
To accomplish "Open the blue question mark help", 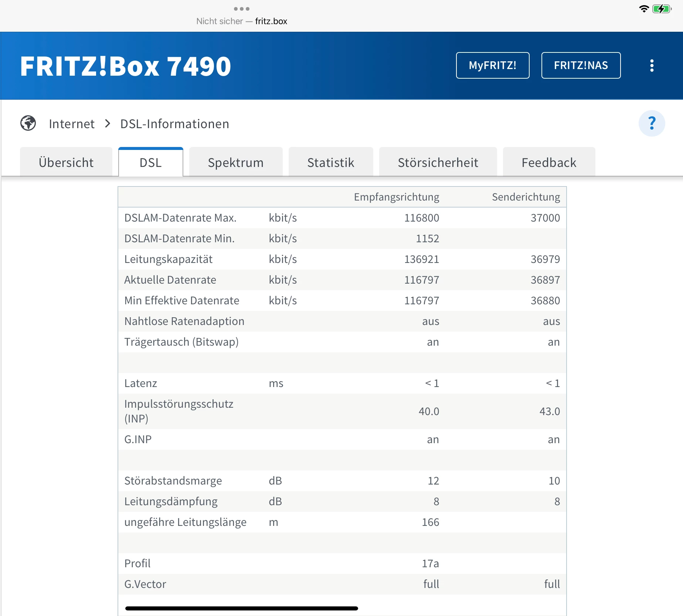I will click(652, 123).
